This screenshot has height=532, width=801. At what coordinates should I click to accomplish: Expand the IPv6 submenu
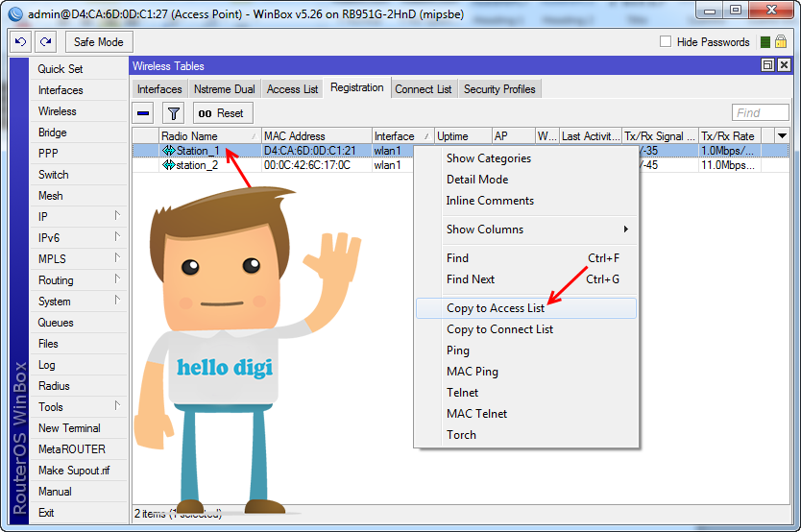click(117, 237)
